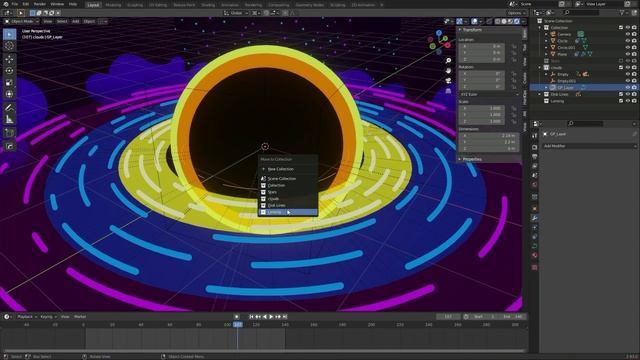Open the Global transform orientation dropdown
This screenshot has height=360, width=640.
pyautogui.click(x=236, y=13)
